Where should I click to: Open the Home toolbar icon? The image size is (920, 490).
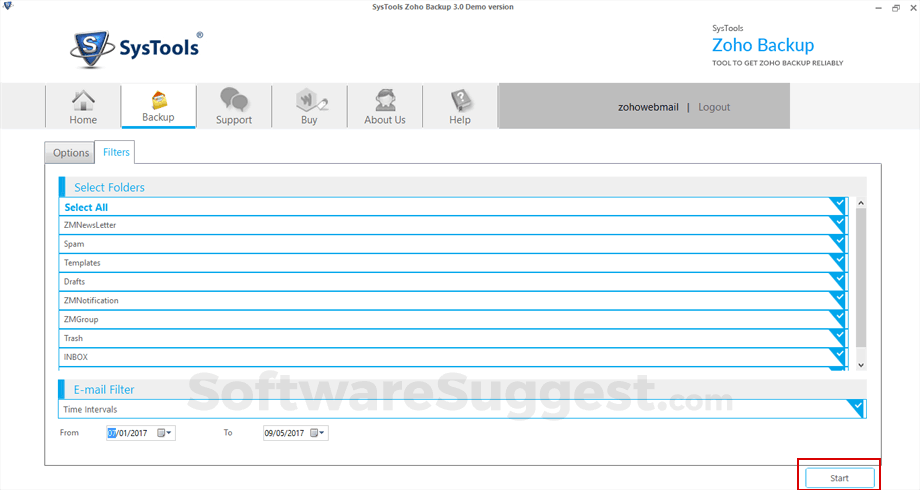tap(83, 100)
